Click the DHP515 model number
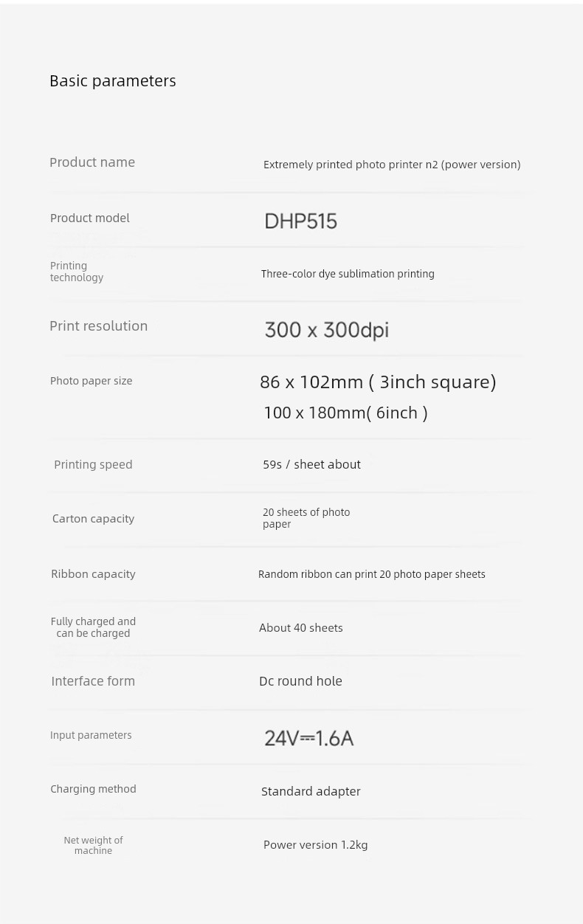 (301, 221)
